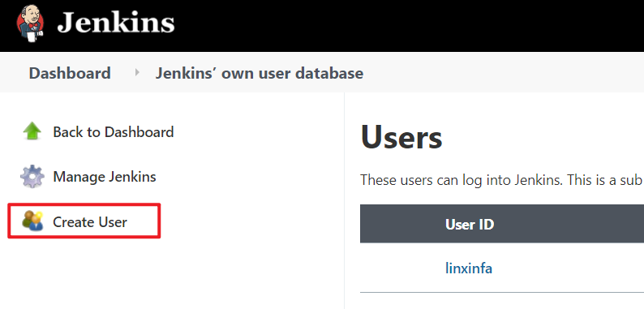Click the Manage Jenkins gear icon
This screenshot has width=644, height=309.
[32, 177]
